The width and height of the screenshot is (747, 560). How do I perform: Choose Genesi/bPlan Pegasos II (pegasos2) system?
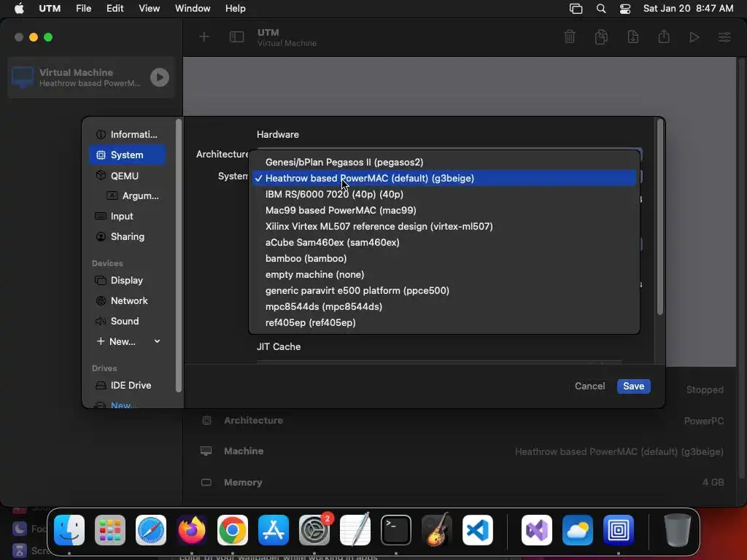[444, 163]
